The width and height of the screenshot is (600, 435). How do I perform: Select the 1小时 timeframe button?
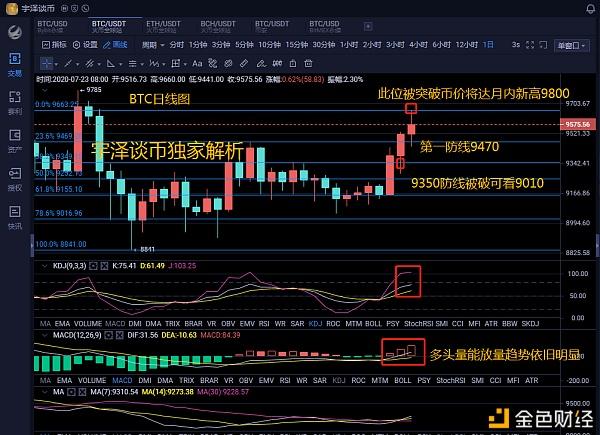[349, 45]
